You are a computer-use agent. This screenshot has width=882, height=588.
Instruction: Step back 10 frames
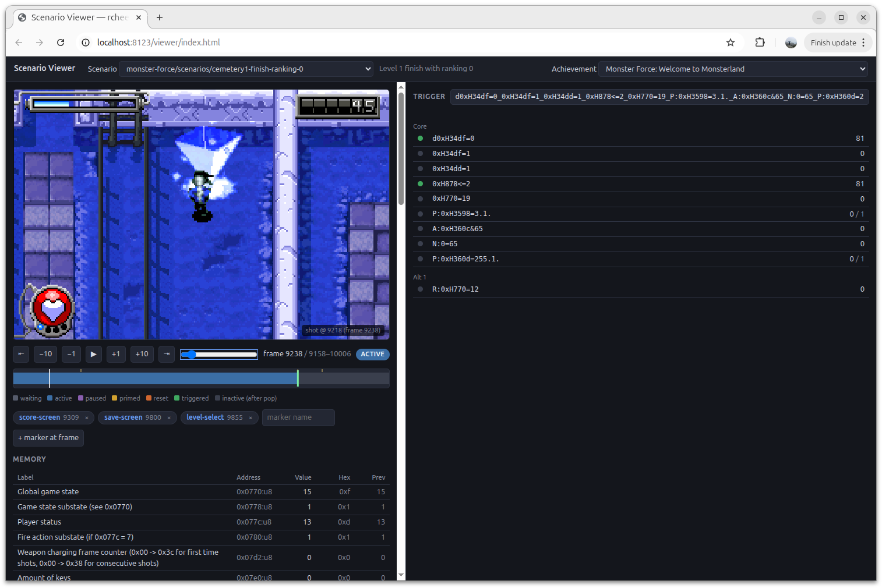[x=45, y=354]
